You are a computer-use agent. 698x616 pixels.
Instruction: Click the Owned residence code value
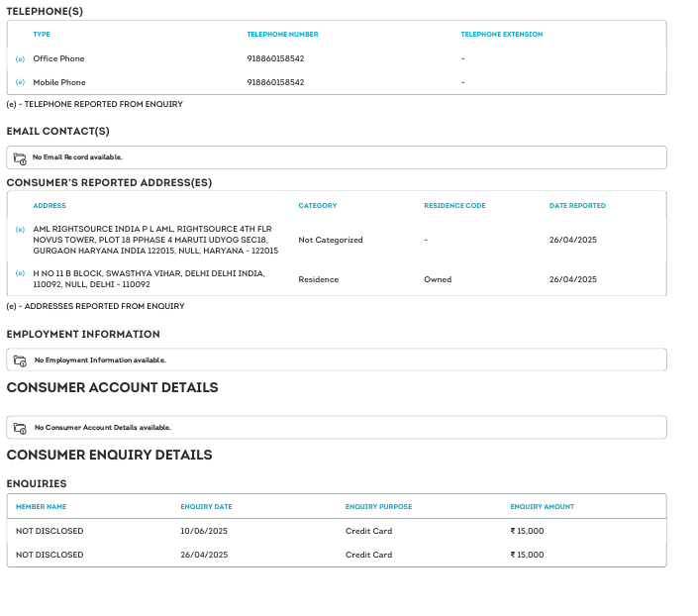438,279
